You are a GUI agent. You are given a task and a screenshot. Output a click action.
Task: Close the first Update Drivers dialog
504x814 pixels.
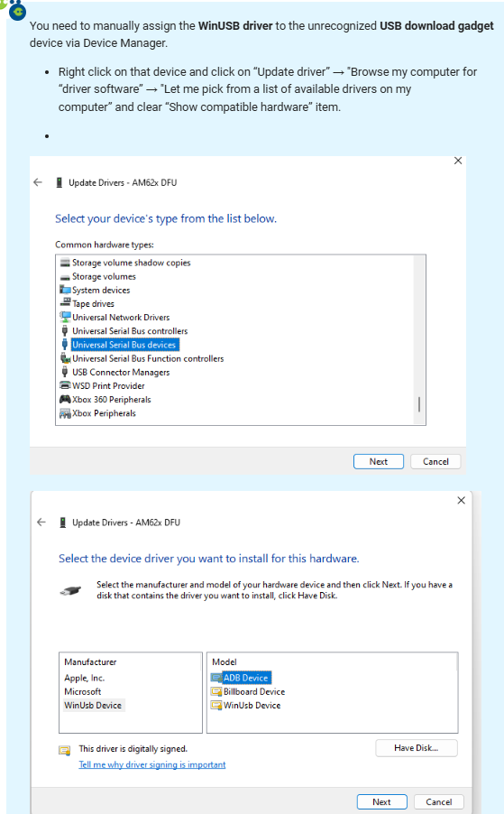[458, 161]
